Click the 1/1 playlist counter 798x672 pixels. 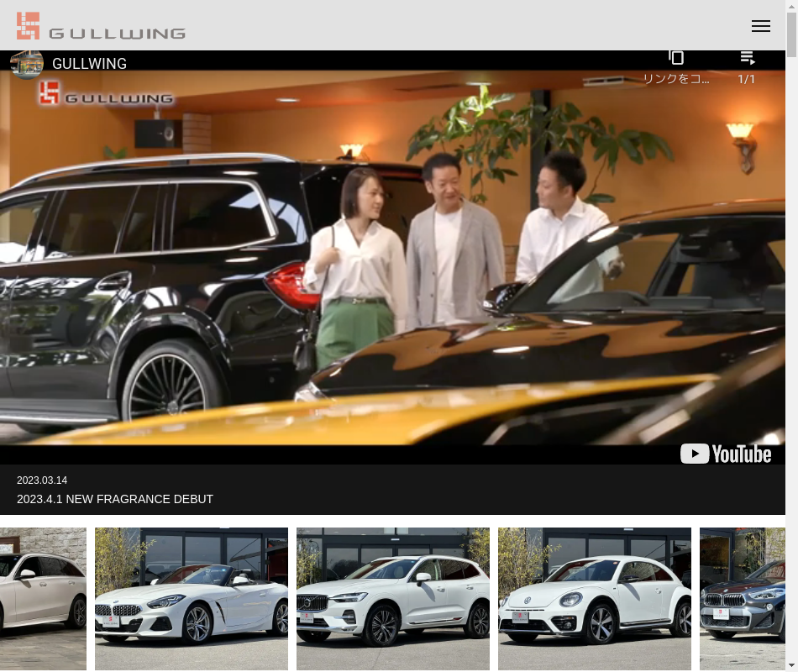pyautogui.click(x=746, y=79)
